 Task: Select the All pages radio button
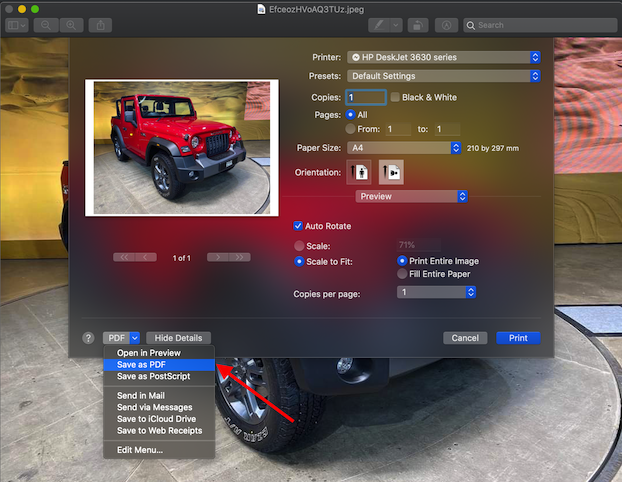coord(350,115)
